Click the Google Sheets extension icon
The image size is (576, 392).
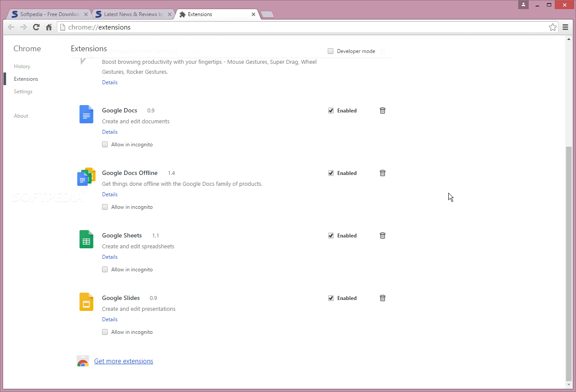[86, 239]
